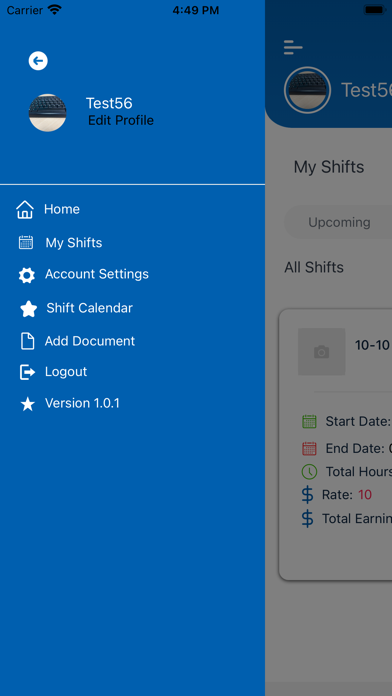Click the Version star icon
392x696 pixels.
point(28,404)
